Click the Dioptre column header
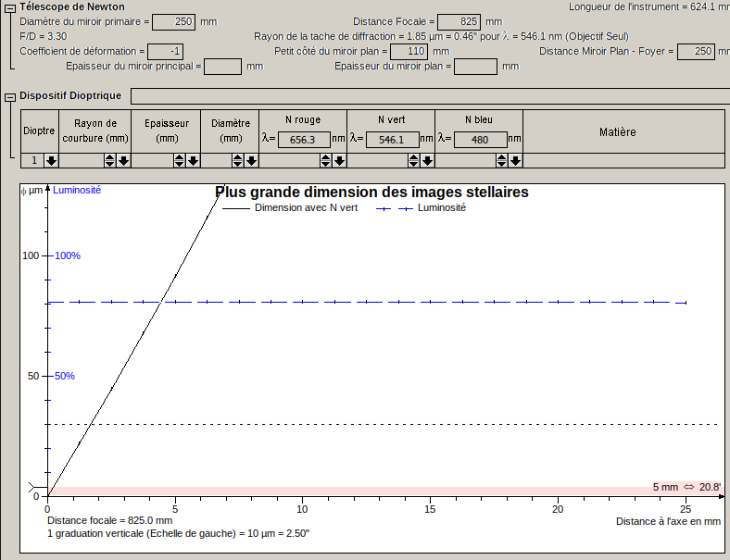The image size is (730, 560). (x=40, y=131)
